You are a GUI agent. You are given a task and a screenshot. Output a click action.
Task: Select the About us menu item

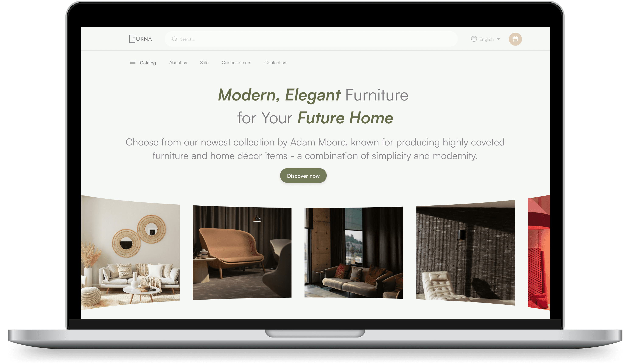click(178, 63)
